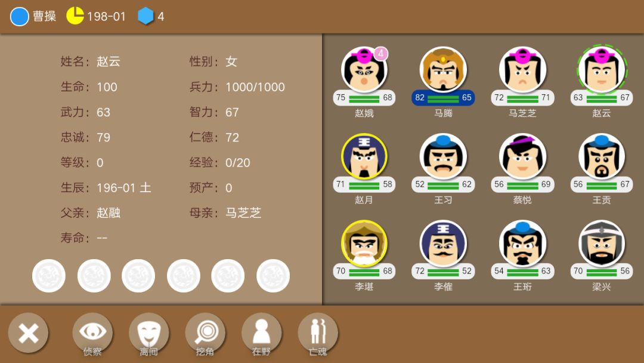644x363 pixels.
Task: Click 梁兴's stat bar 70/56
Action: tap(602, 271)
